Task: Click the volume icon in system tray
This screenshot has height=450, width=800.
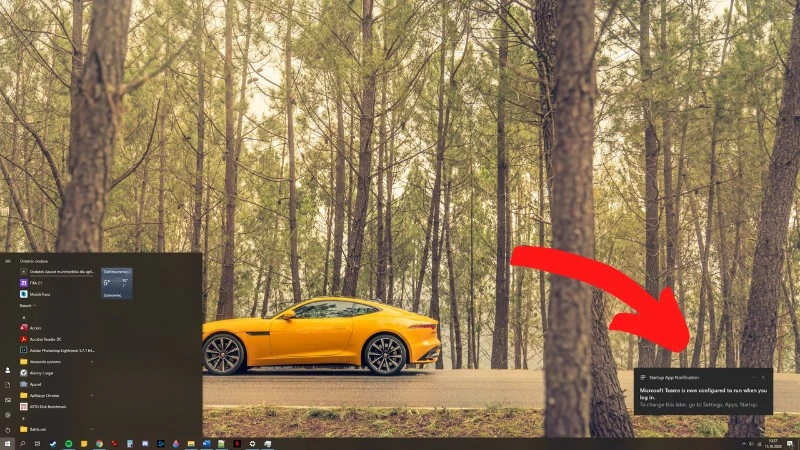Action: 751,444
